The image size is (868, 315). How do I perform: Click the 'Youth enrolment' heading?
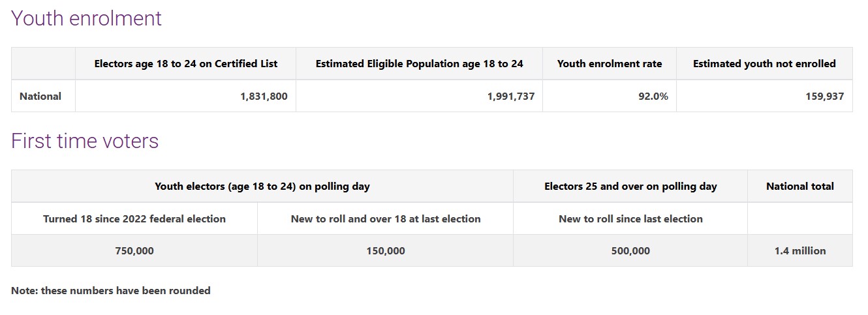pos(86,18)
